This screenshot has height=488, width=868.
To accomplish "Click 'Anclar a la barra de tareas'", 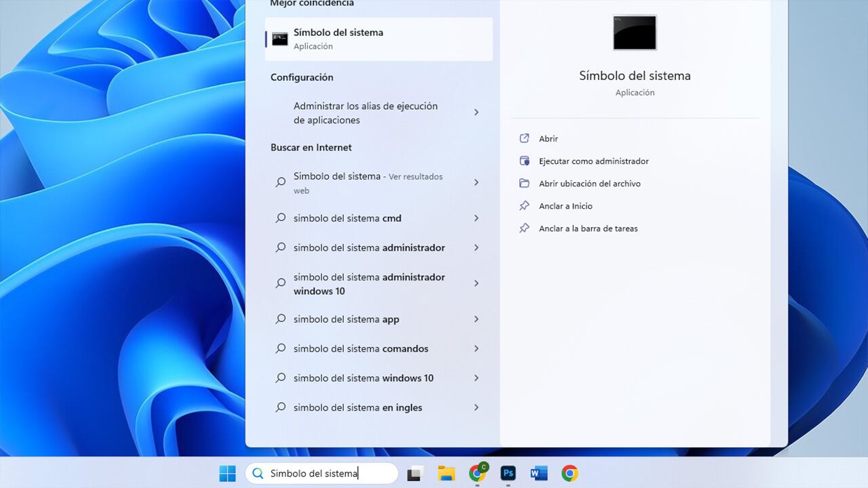I will pos(588,228).
